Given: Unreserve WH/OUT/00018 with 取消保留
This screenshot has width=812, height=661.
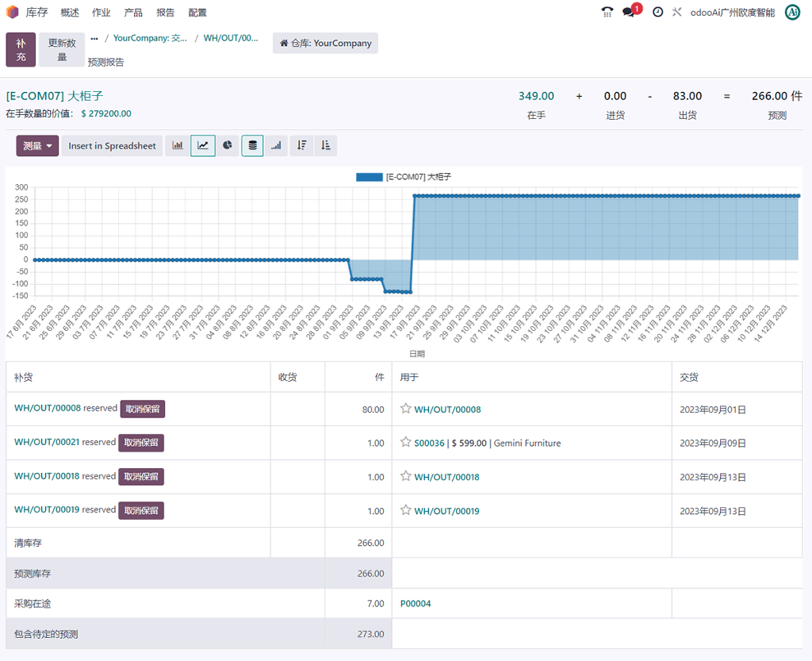Looking at the screenshot, I should click(x=141, y=477).
